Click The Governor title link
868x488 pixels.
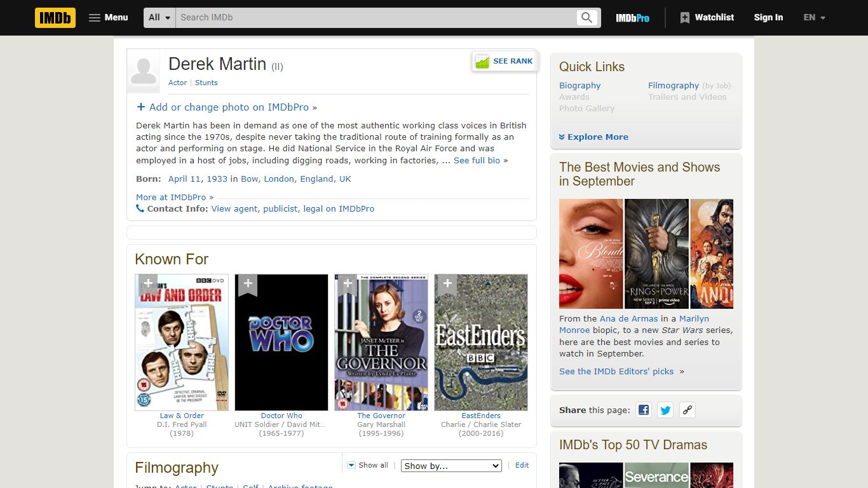(x=381, y=416)
